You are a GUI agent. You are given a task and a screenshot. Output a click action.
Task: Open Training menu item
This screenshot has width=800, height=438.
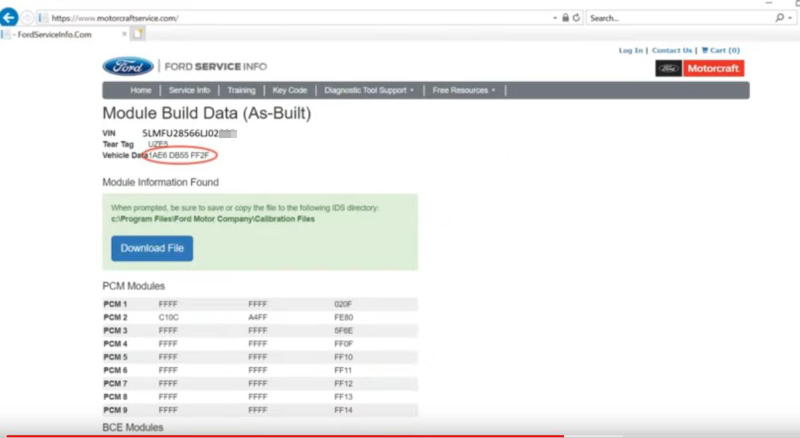click(x=241, y=90)
